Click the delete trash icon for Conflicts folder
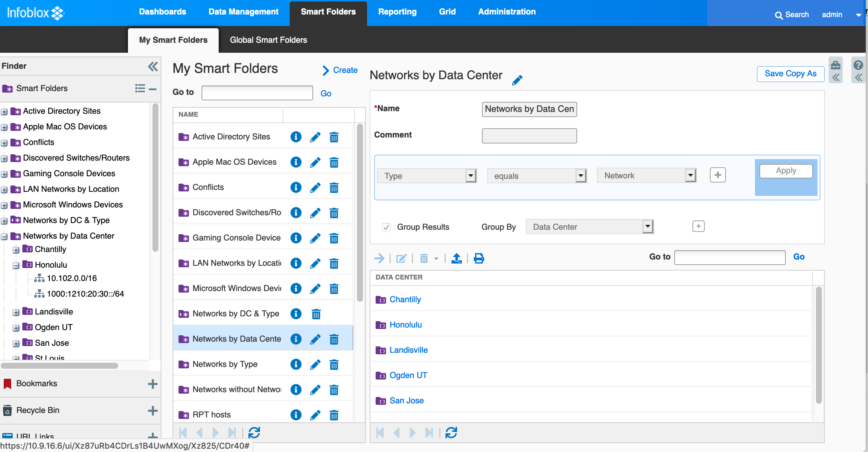The width and height of the screenshot is (868, 452). (x=334, y=187)
